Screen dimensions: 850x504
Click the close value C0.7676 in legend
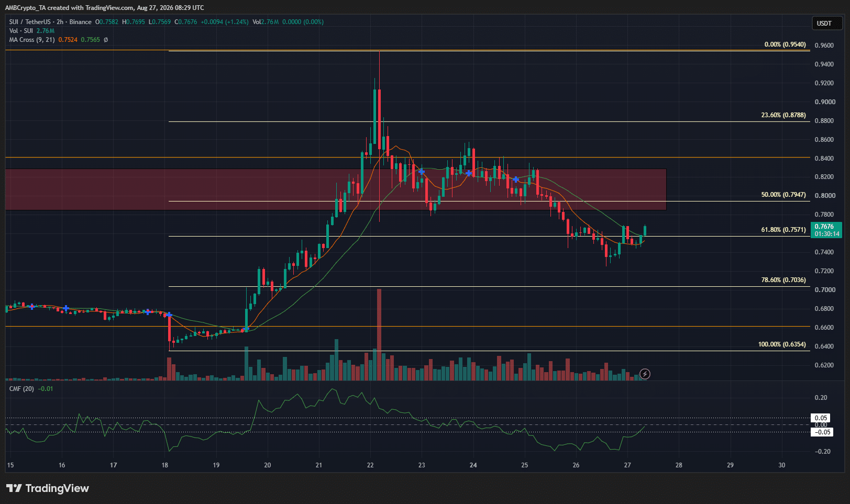coord(186,22)
